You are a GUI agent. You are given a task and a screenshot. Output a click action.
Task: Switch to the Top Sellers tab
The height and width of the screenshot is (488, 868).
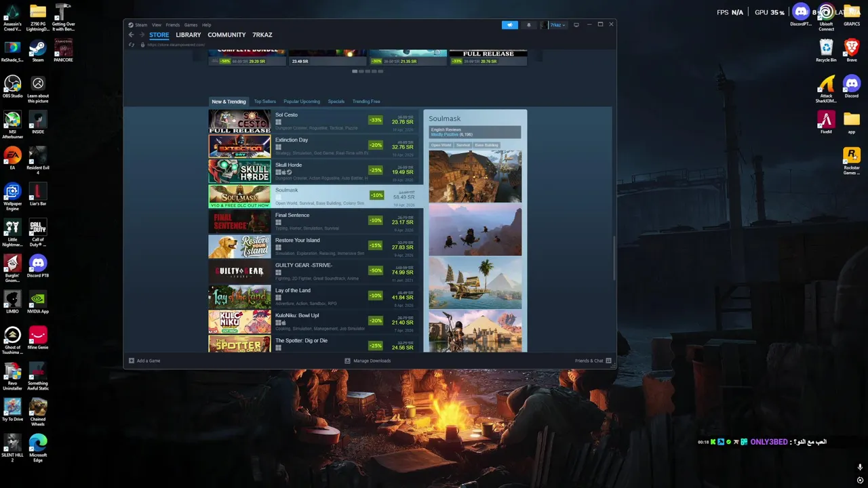pyautogui.click(x=265, y=102)
